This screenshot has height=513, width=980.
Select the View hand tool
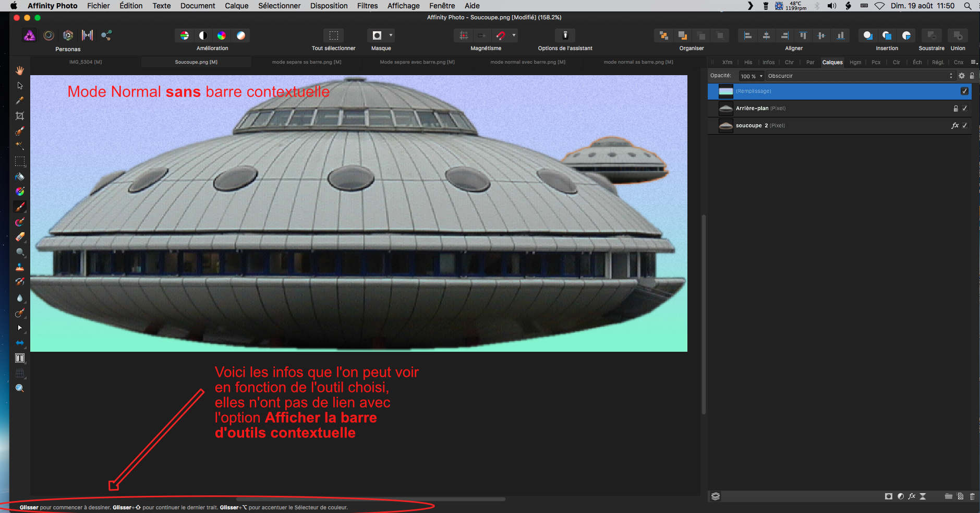[20, 70]
